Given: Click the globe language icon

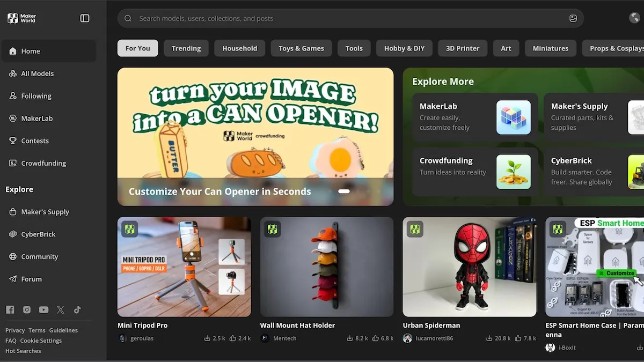Looking at the screenshot, I should click(x=634, y=18).
